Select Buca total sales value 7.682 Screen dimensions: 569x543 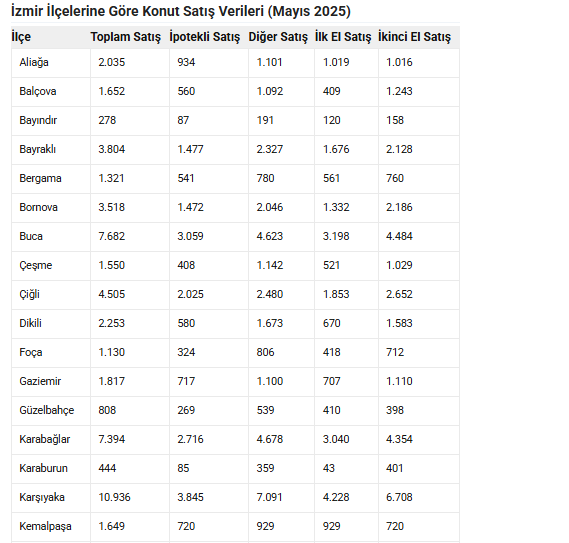coord(112,236)
